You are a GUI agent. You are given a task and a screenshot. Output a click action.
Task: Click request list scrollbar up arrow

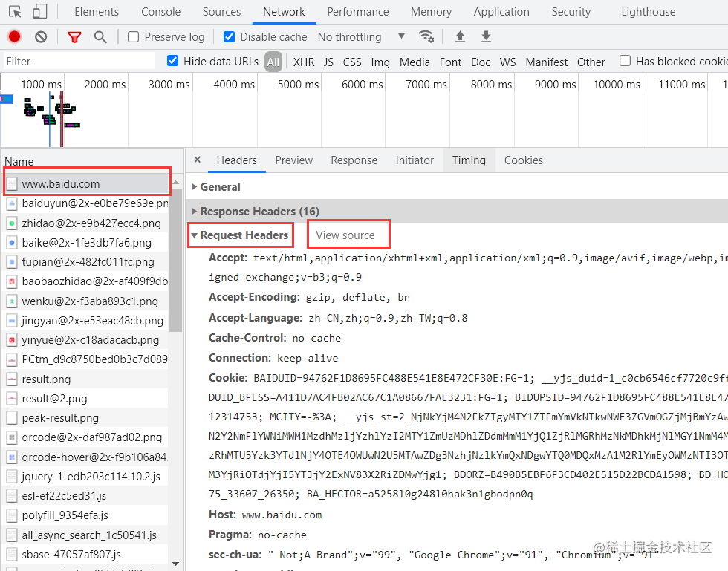(175, 182)
